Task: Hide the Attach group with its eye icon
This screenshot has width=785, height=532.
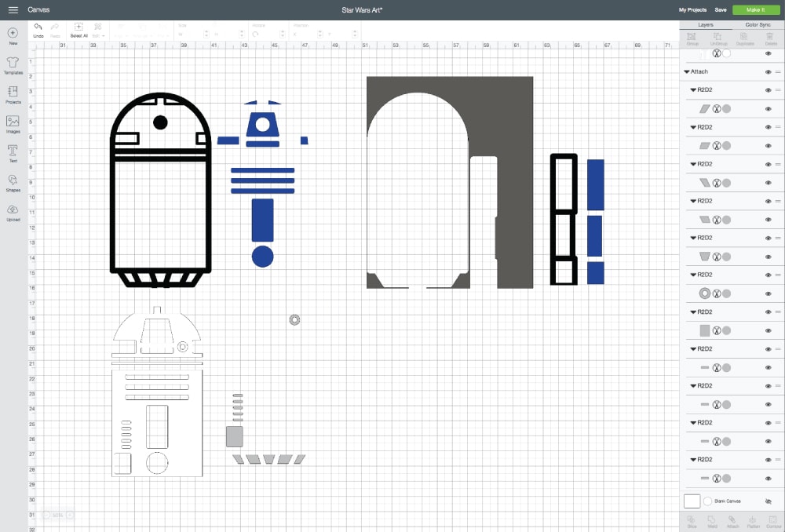Action: coord(768,71)
